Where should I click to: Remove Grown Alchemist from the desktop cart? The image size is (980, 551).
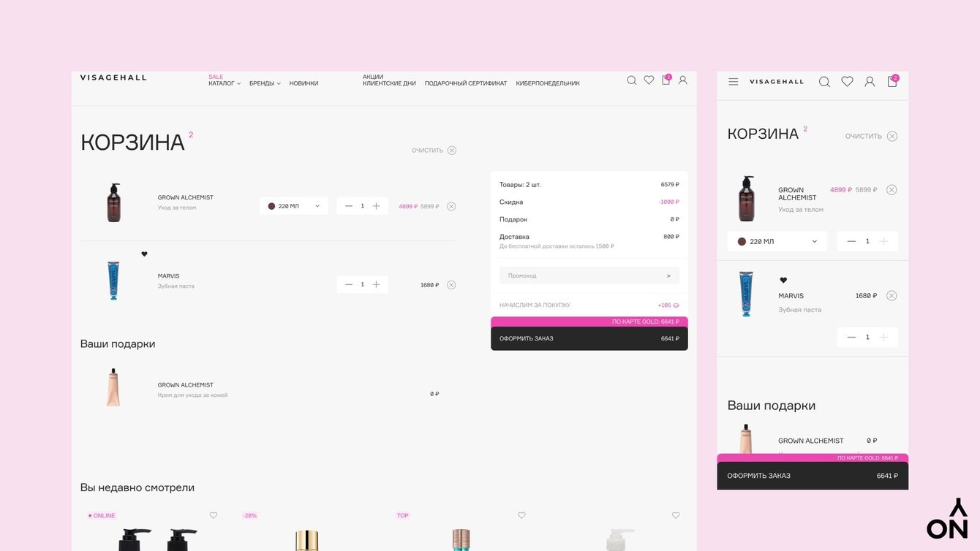click(451, 206)
